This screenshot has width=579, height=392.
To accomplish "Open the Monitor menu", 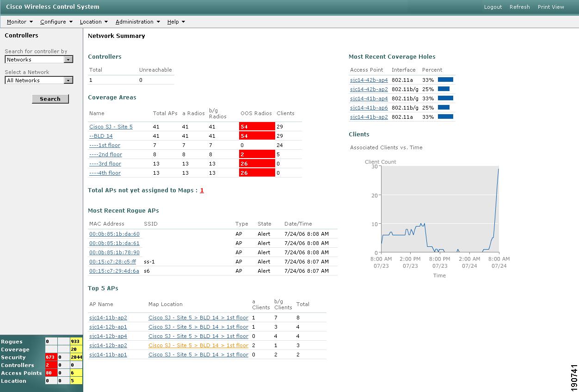I will coord(20,22).
